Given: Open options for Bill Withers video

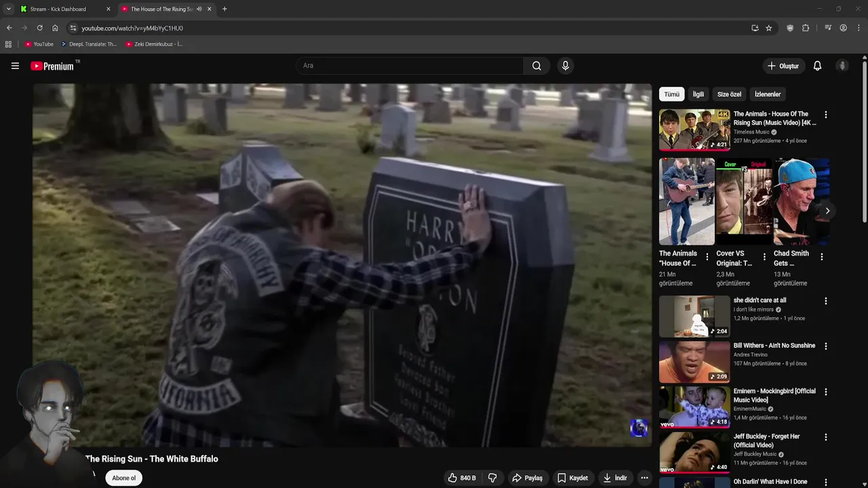Looking at the screenshot, I should [825, 346].
